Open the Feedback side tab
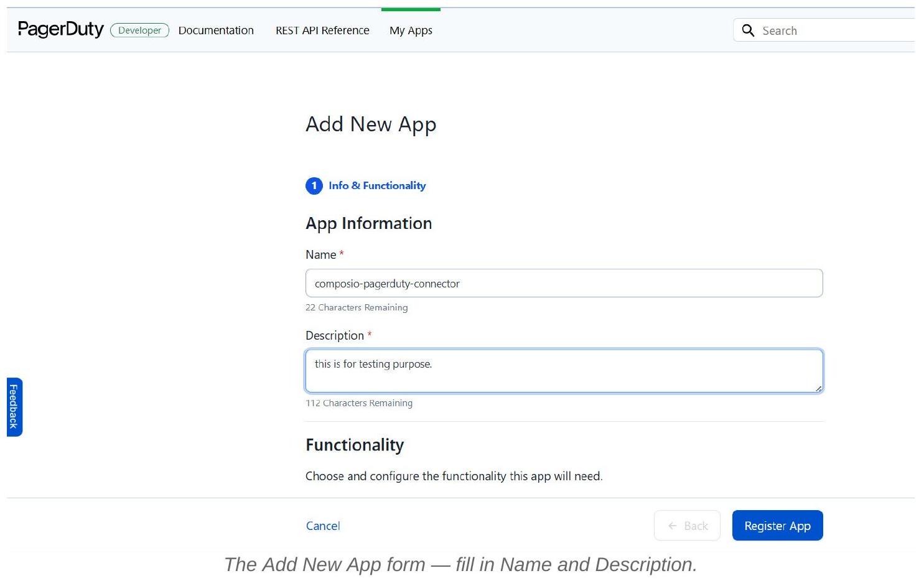Screen dimensions: 924x581 (14, 407)
